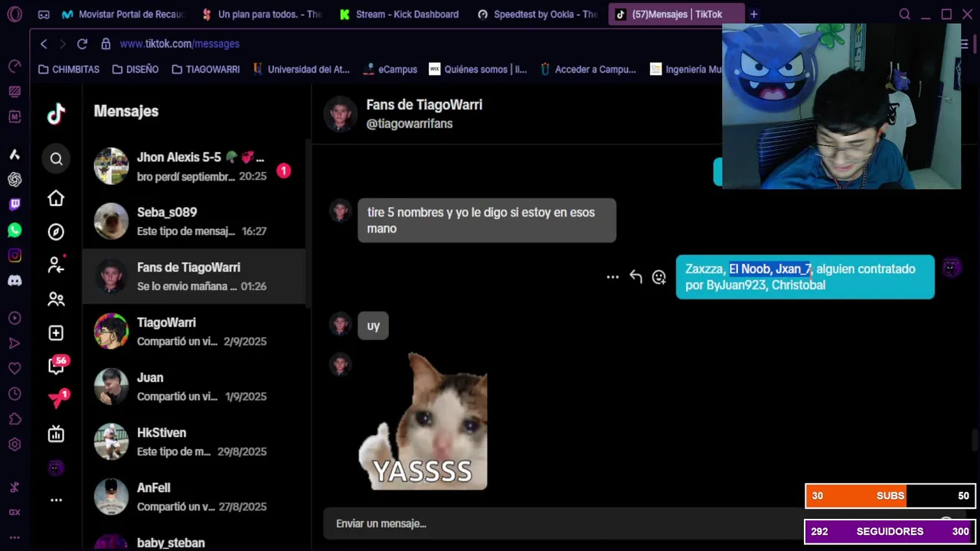The width and height of the screenshot is (980, 551).
Task: Open more options for highlighted message
Action: [x=612, y=277]
